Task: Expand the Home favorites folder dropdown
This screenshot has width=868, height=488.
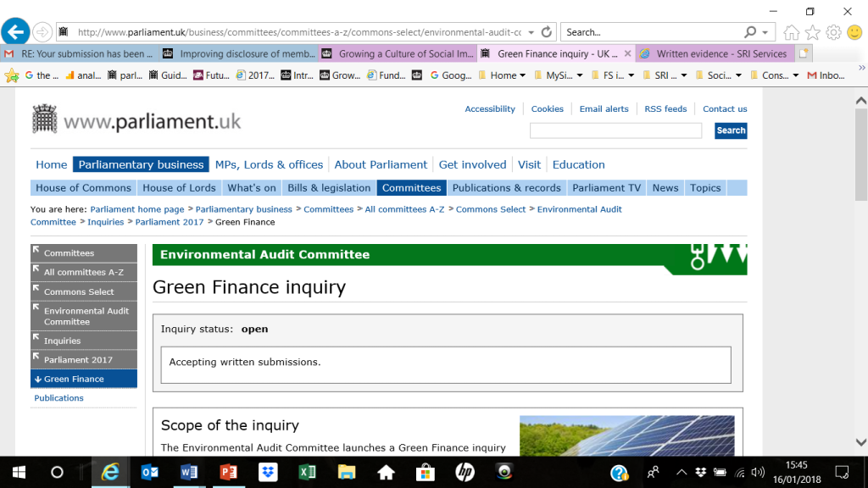Action: point(520,75)
